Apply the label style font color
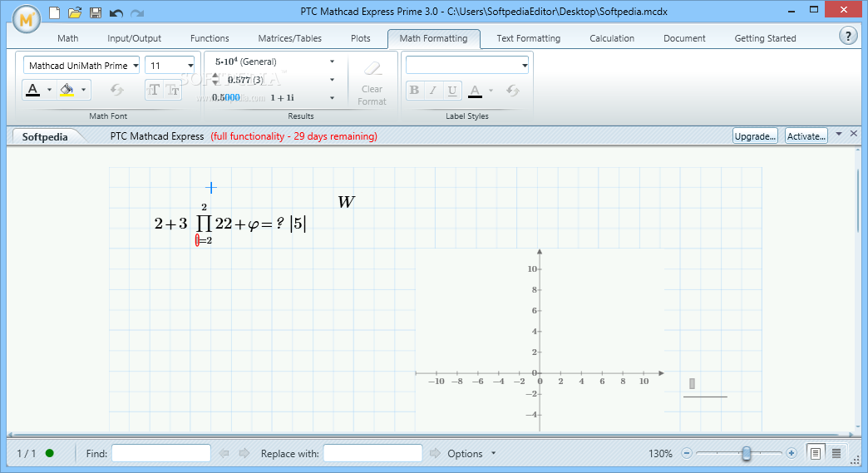 [475, 90]
